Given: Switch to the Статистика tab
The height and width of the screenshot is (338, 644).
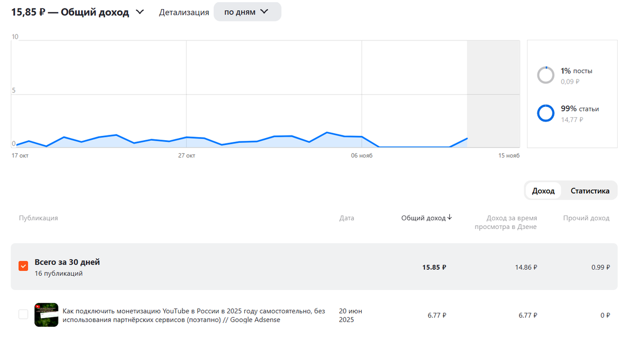Looking at the screenshot, I should click(x=590, y=191).
